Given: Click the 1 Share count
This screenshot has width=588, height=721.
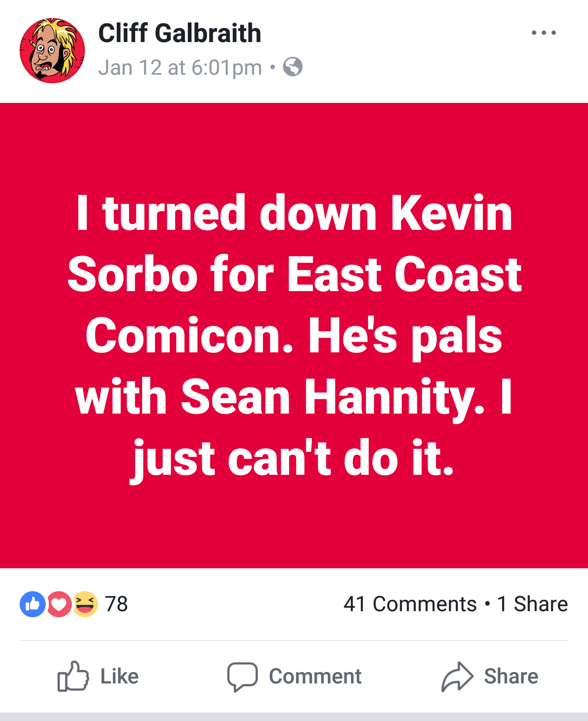Looking at the screenshot, I should click(532, 604).
